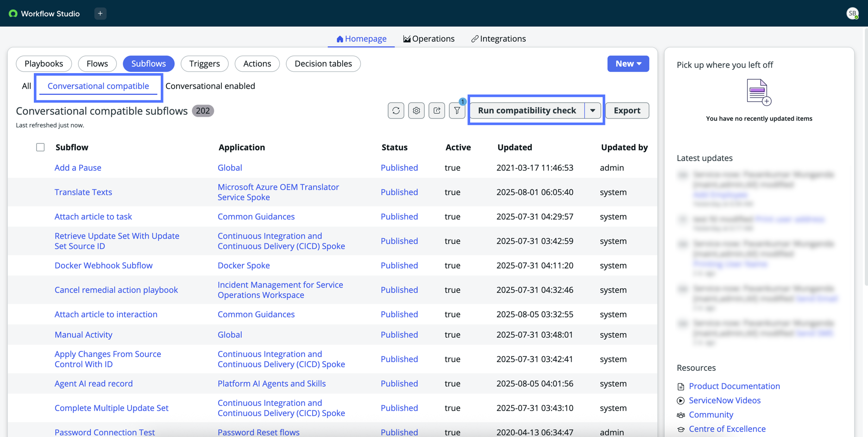Open Platform AI Agents and Skills application
Screen dimensions: 868x437
click(272, 384)
